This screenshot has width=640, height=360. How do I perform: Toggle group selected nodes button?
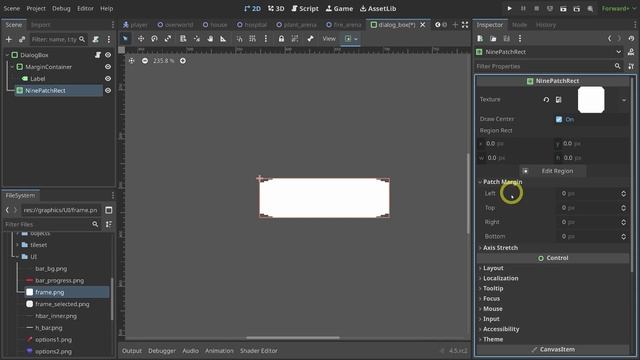click(295, 38)
